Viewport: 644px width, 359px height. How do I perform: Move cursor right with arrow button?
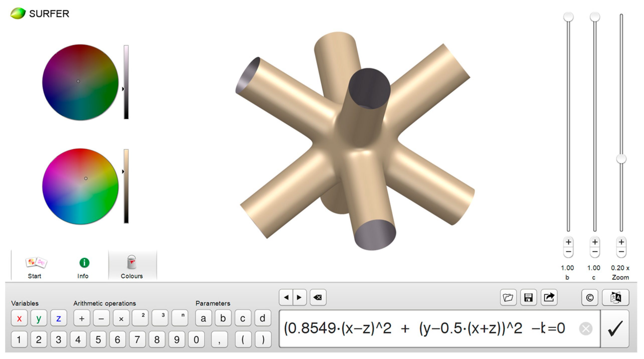tap(299, 297)
